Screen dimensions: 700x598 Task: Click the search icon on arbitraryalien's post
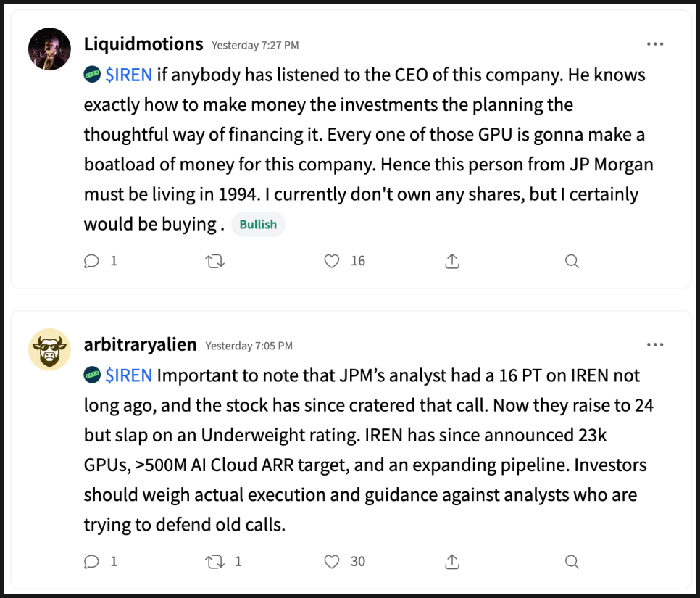pyautogui.click(x=572, y=561)
